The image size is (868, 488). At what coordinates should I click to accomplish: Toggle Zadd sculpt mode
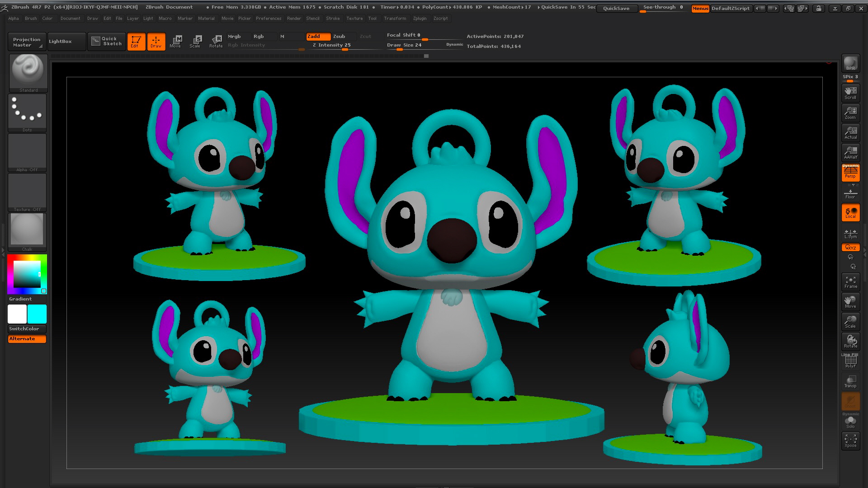[x=318, y=37]
